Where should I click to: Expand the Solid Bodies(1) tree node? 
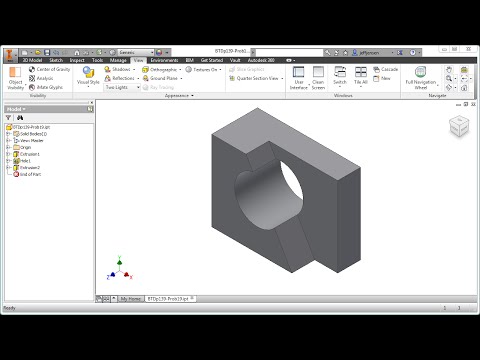[8, 134]
